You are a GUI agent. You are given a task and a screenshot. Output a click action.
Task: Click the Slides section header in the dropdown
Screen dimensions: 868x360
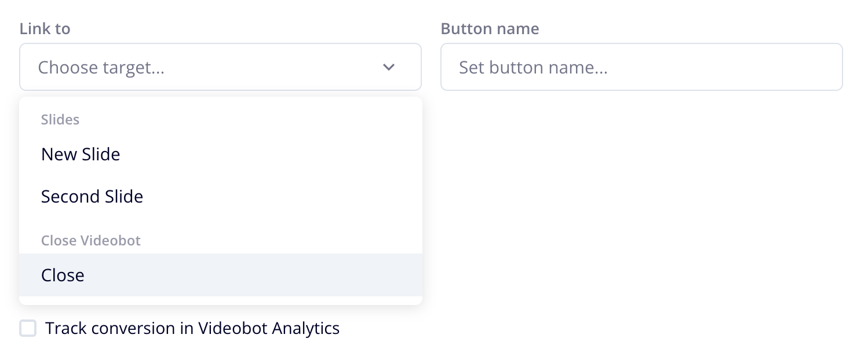pos(60,120)
